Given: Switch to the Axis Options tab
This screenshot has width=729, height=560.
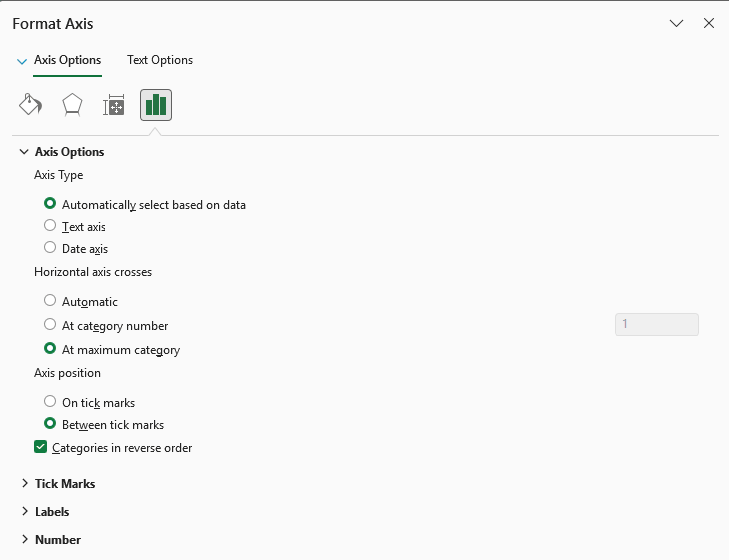Looking at the screenshot, I should point(67,60).
